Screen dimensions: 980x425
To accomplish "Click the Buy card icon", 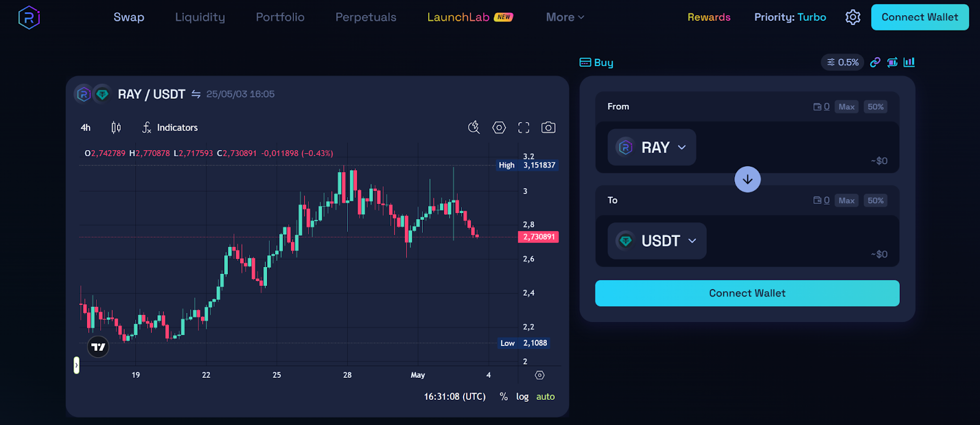I will (x=585, y=62).
